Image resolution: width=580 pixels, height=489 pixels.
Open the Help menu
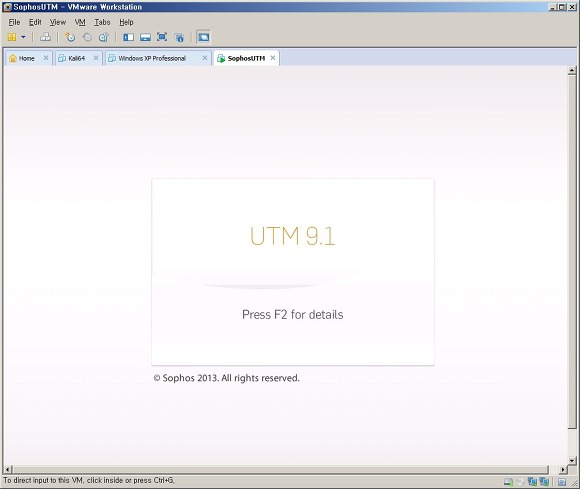pyautogui.click(x=126, y=22)
